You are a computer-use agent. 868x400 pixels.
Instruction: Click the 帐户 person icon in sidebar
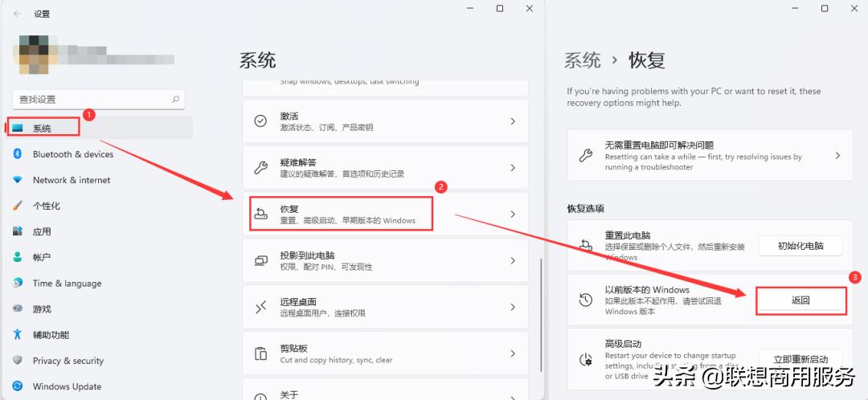tap(18, 257)
